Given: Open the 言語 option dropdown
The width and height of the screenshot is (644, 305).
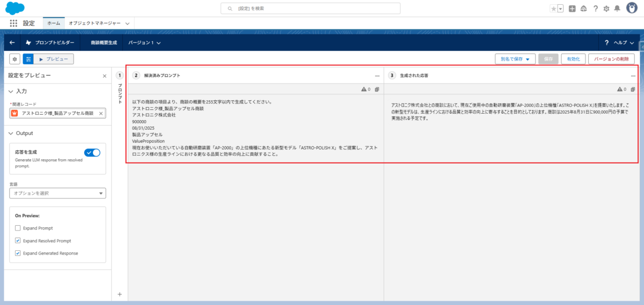Looking at the screenshot, I should (57, 193).
